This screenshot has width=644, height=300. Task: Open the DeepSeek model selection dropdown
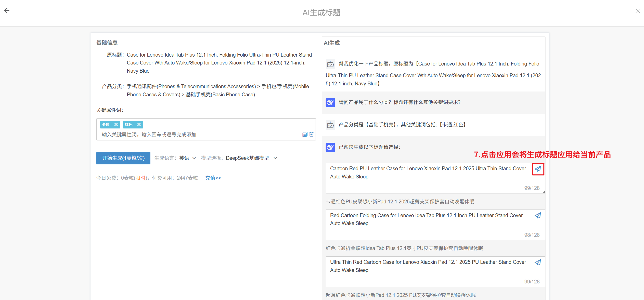click(251, 158)
